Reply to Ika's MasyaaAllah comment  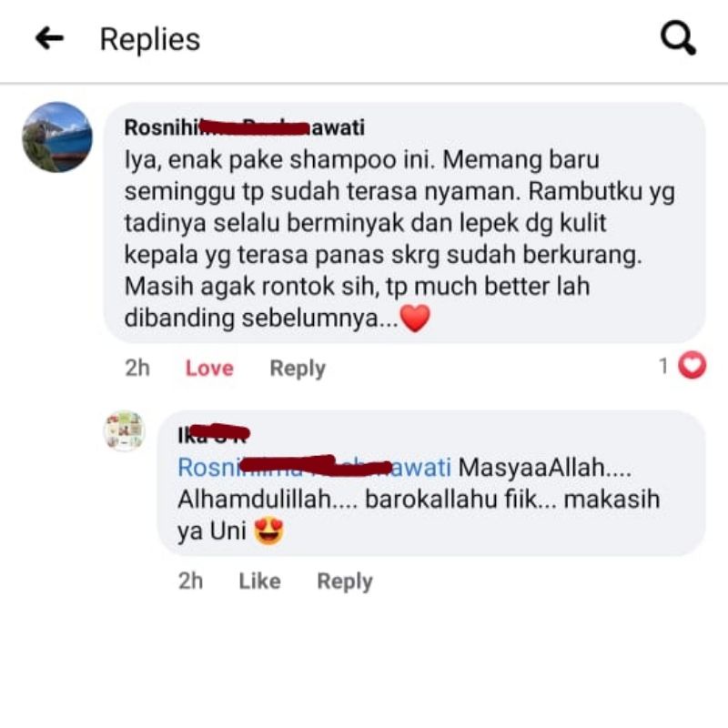345,581
